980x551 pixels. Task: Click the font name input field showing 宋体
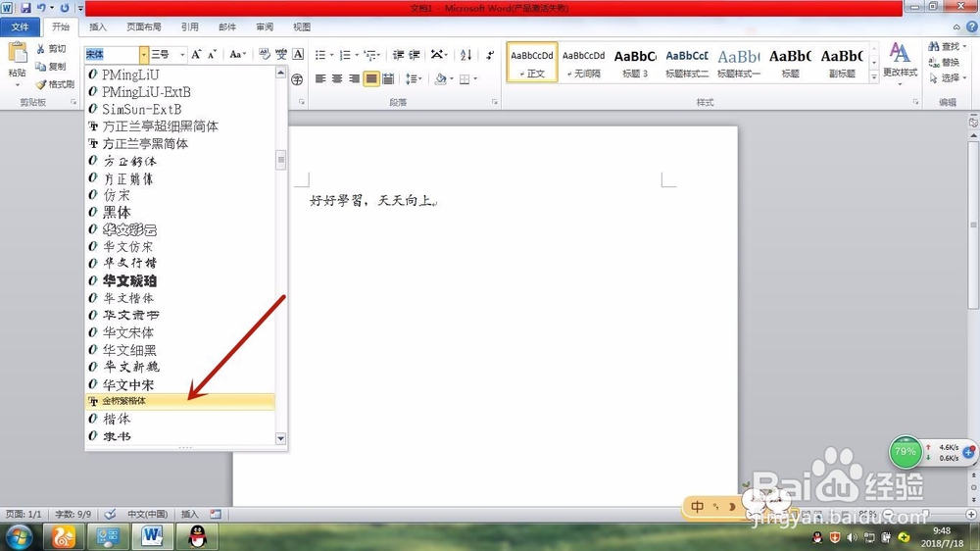point(112,54)
